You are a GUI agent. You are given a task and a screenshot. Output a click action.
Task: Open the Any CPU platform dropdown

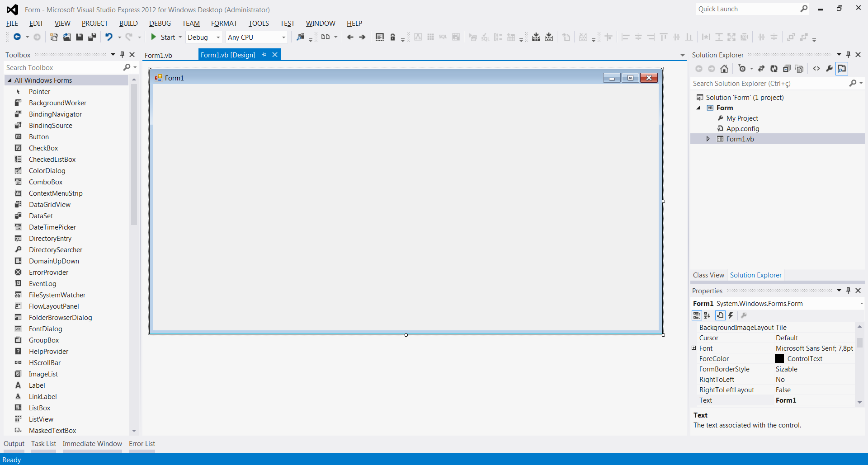click(283, 38)
